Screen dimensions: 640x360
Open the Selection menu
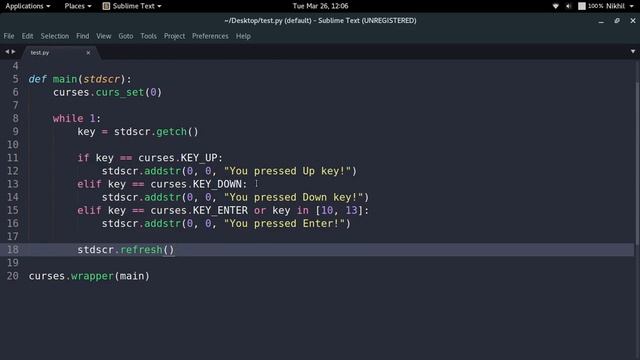click(x=55, y=36)
